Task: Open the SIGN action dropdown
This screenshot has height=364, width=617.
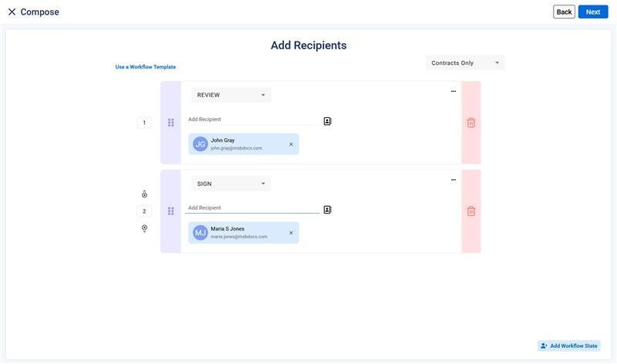Action: click(x=231, y=184)
